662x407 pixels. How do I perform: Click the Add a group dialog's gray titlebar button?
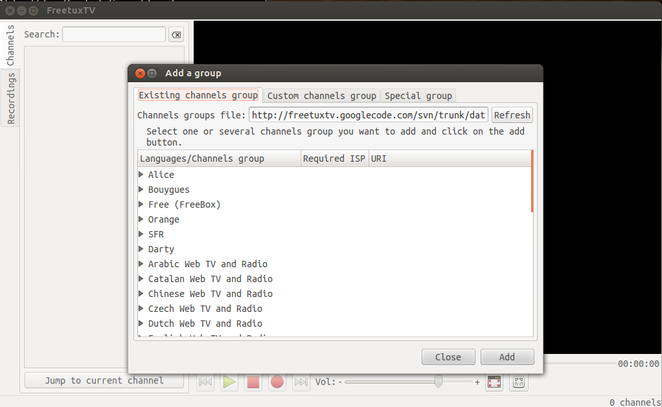click(x=152, y=73)
